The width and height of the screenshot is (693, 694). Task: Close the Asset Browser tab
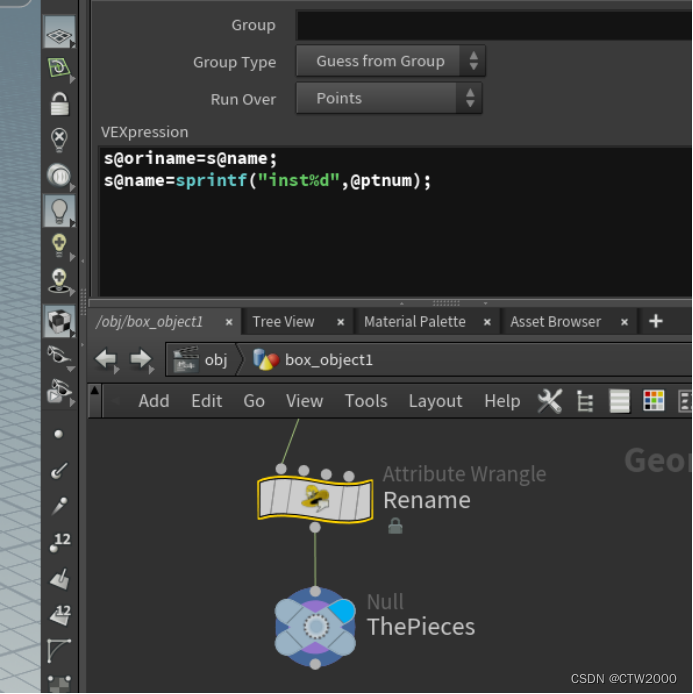tap(624, 322)
